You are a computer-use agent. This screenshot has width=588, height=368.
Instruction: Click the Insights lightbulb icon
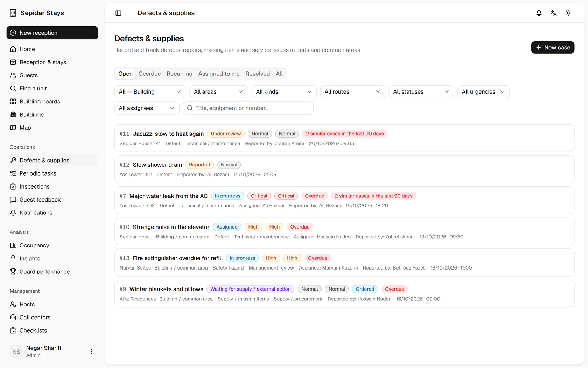coord(13,258)
